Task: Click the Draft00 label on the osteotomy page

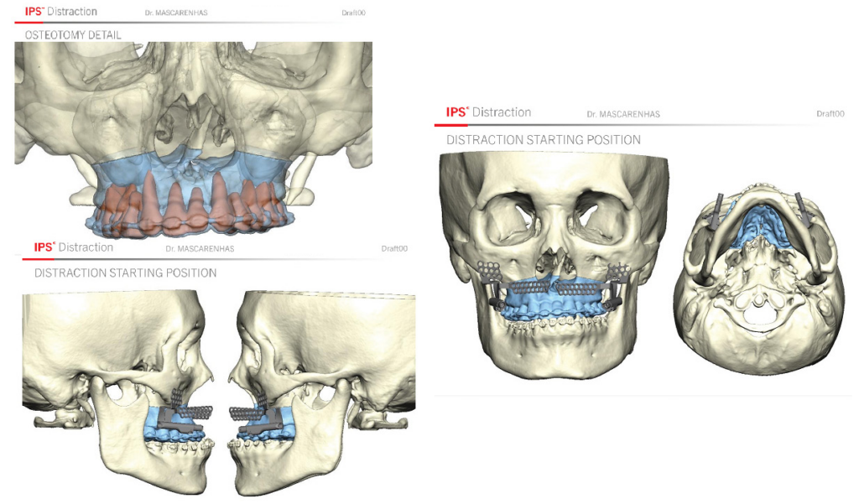Action: 353,13
